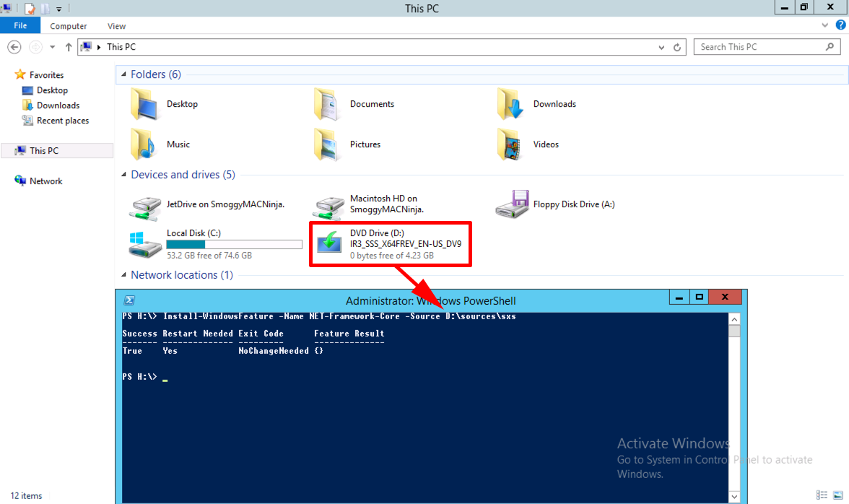Click the Folders (6) group header text
Image resolution: width=849 pixels, height=504 pixels.
pos(156,74)
